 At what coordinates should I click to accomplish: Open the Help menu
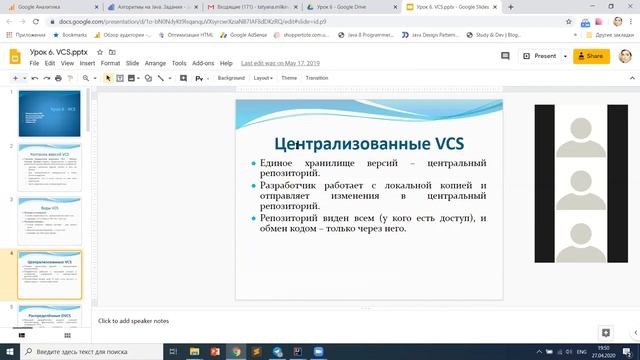pos(226,63)
